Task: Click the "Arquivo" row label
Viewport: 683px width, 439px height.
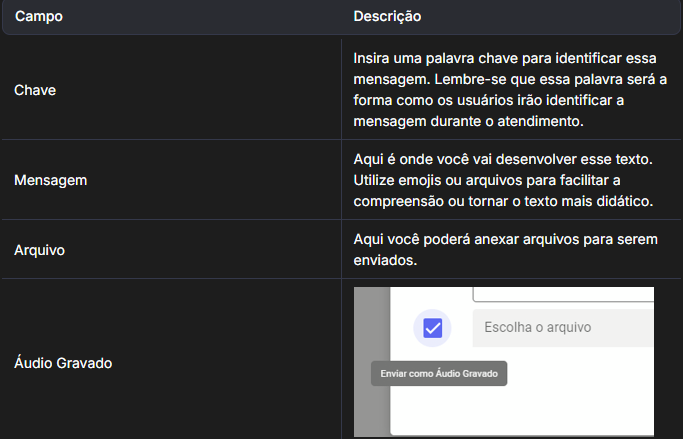Action: click(40, 250)
